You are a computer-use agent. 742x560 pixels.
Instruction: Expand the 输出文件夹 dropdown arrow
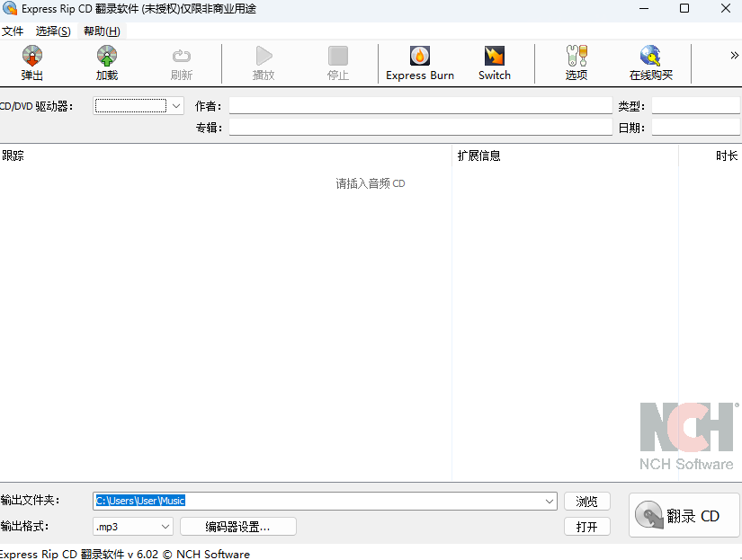[x=549, y=501]
